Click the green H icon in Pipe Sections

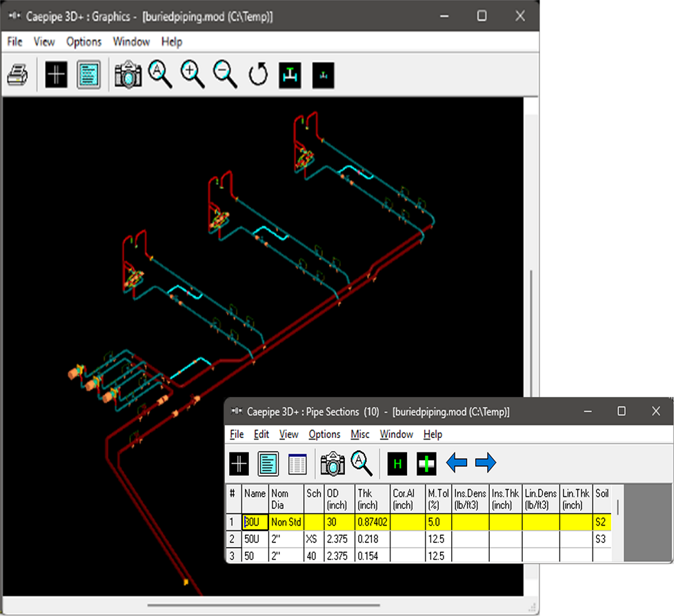point(397,464)
